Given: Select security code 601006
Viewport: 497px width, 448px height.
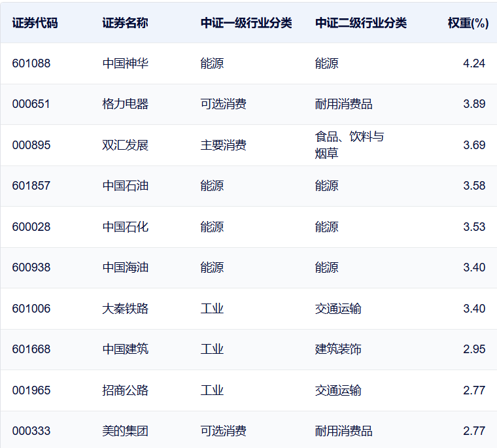Looking at the screenshot, I should coord(31,309).
